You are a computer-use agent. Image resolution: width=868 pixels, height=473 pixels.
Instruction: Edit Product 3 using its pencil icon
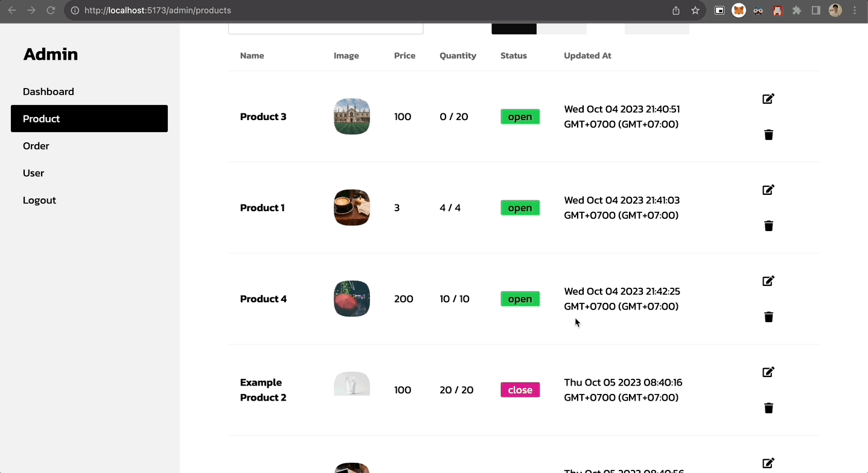(768, 99)
